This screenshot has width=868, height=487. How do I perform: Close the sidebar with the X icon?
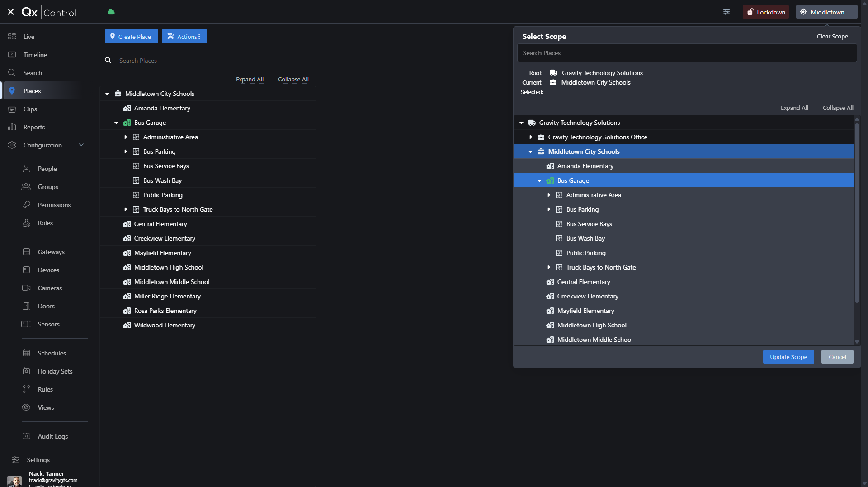11,12
